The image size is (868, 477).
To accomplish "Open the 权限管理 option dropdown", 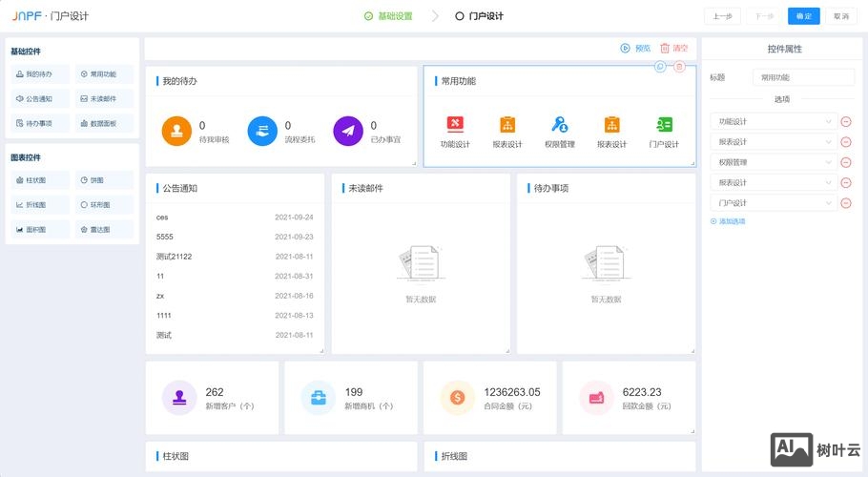I will tap(774, 163).
